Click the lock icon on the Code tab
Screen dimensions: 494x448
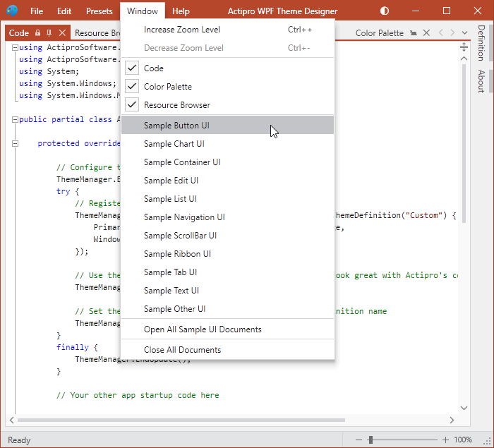coord(38,32)
